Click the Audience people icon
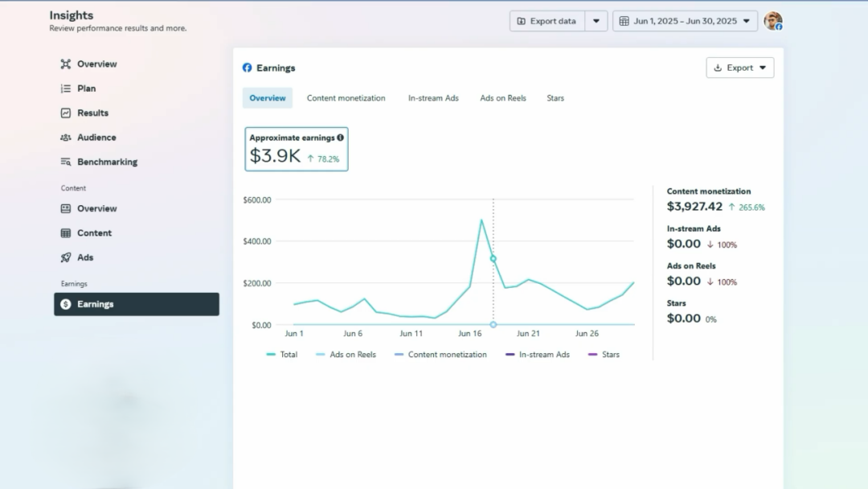Image resolution: width=868 pixels, height=489 pixels. 66,138
